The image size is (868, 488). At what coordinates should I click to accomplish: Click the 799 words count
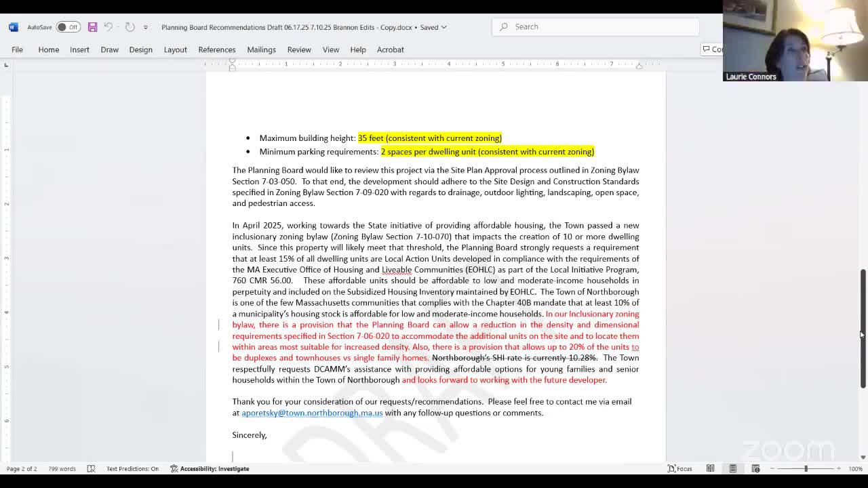(62, 468)
